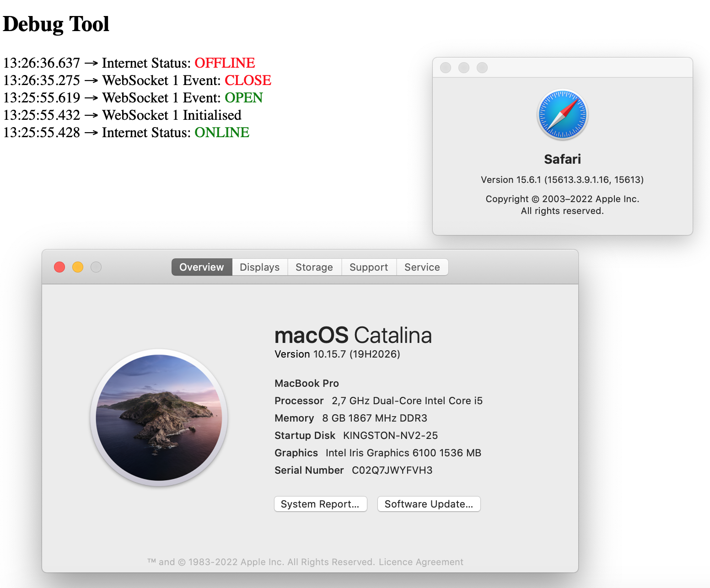Click the inactive minimize button of Safari window
The image size is (710, 588).
coord(464,68)
